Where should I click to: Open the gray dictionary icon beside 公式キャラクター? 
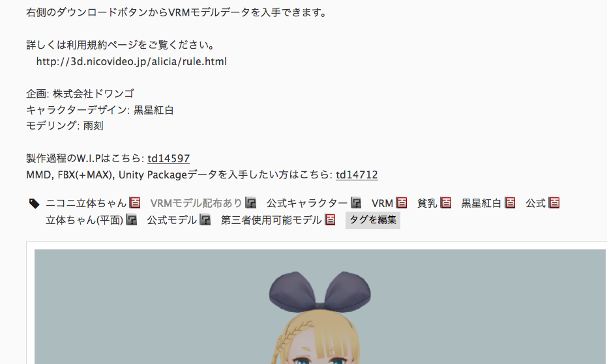[356, 203]
